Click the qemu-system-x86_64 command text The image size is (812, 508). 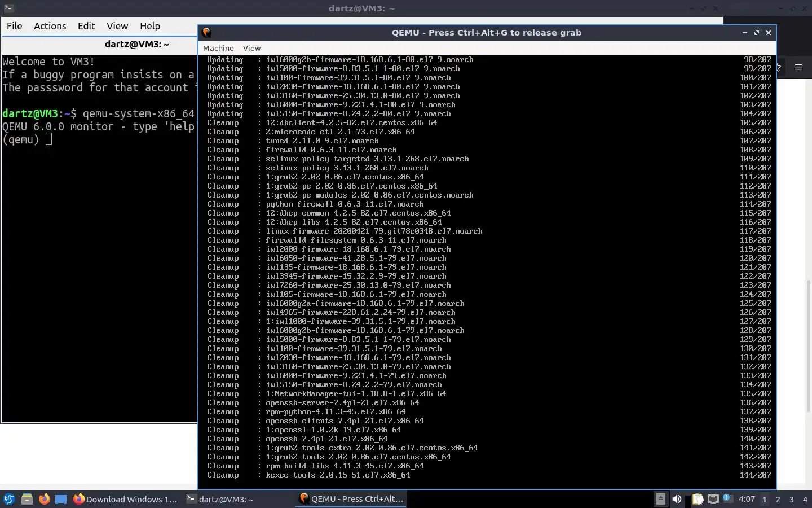pyautogui.click(x=138, y=113)
